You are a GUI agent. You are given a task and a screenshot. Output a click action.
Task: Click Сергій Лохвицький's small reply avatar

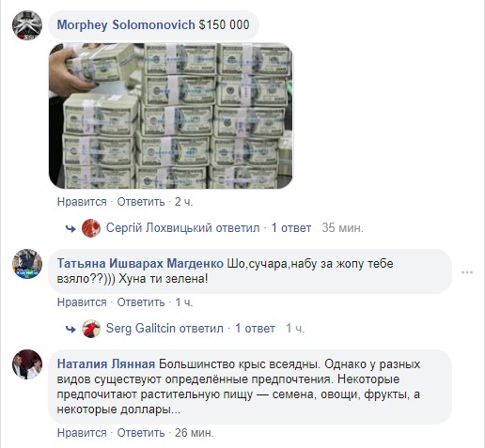point(91,228)
